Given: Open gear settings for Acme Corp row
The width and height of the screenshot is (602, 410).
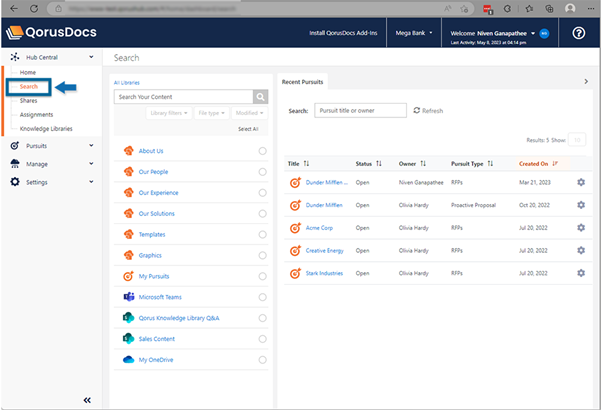Looking at the screenshot, I should click(581, 228).
